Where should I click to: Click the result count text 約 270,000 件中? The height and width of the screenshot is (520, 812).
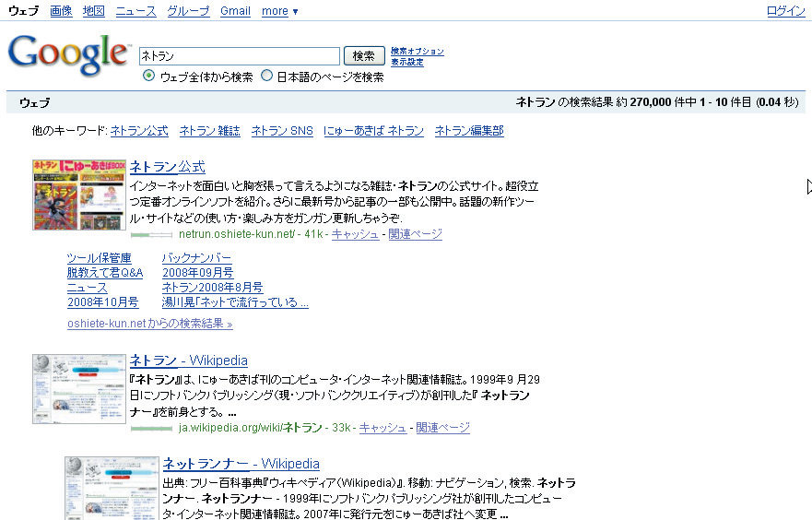pos(656,102)
